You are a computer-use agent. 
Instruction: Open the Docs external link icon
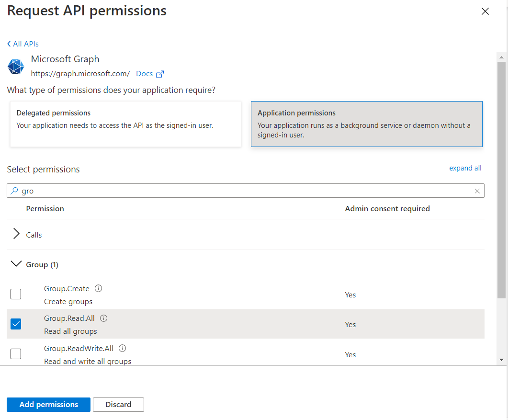(160, 74)
